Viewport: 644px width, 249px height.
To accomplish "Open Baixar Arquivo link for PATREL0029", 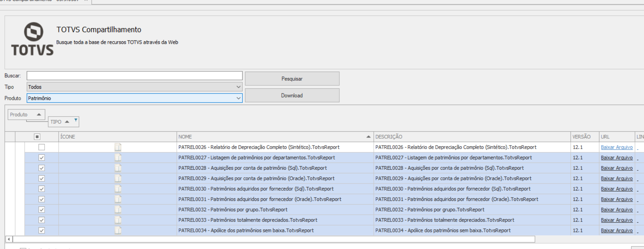I will 616,178.
